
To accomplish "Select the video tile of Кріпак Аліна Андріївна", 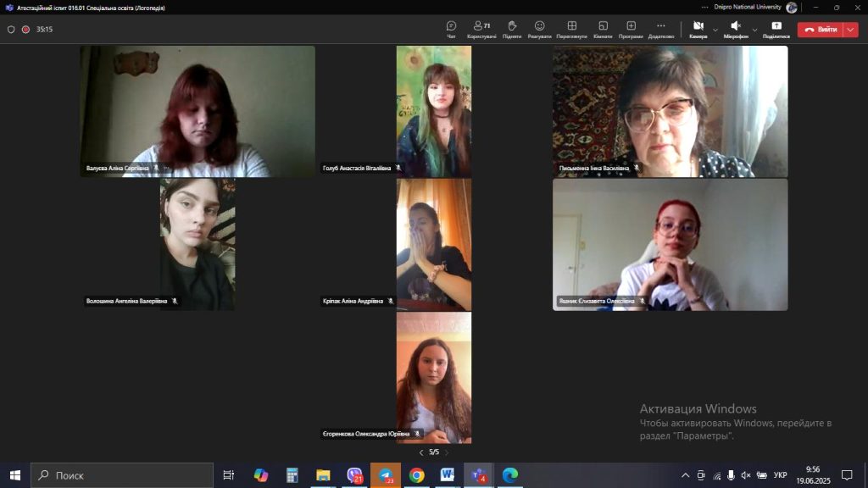I will (434, 245).
